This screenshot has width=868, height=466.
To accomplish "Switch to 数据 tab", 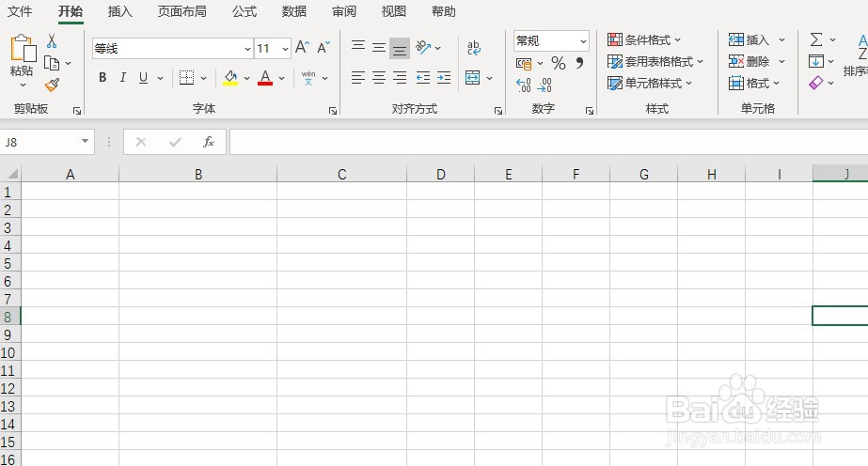I will 294,11.
